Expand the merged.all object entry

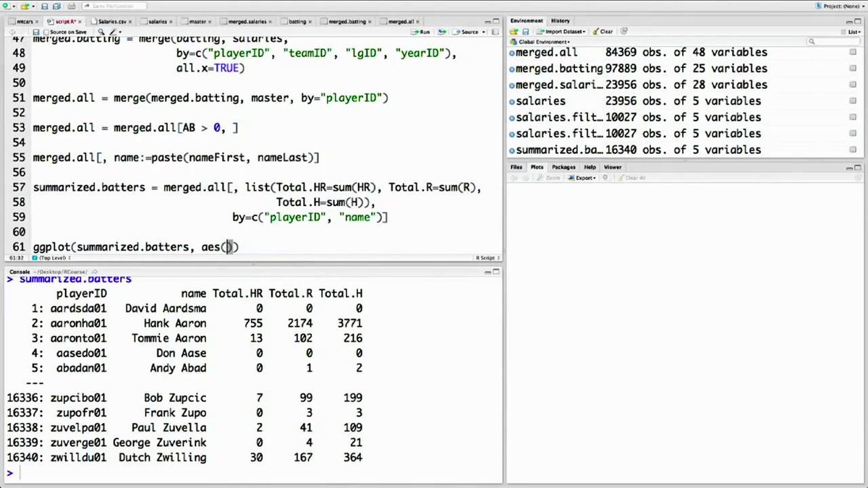(x=512, y=53)
